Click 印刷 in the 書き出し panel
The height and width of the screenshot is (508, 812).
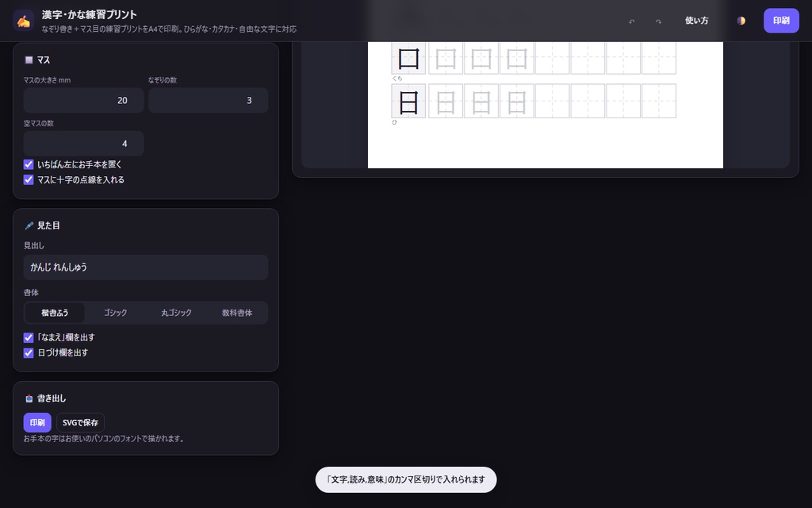[37, 422]
